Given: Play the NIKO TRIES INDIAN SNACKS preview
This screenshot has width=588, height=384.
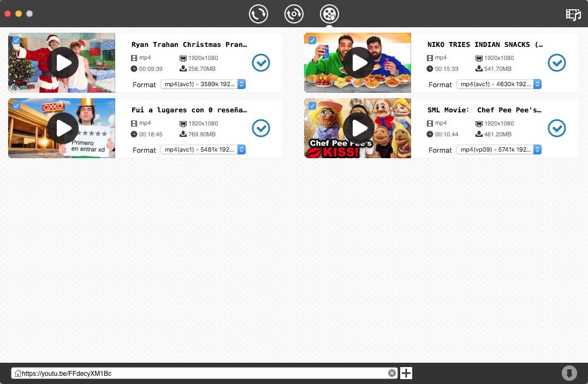Looking at the screenshot, I should [359, 63].
